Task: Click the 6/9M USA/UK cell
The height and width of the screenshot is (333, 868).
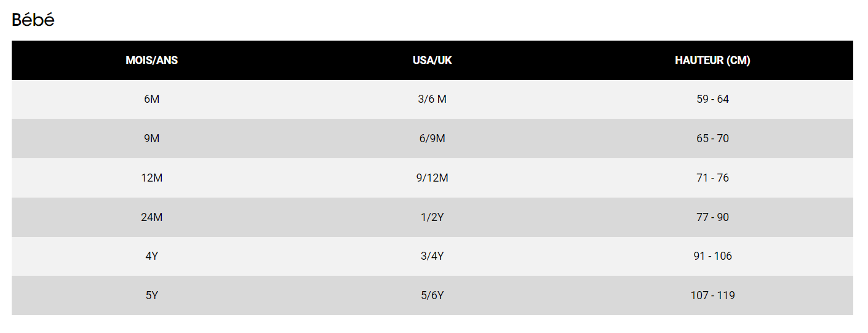Action: pos(432,138)
